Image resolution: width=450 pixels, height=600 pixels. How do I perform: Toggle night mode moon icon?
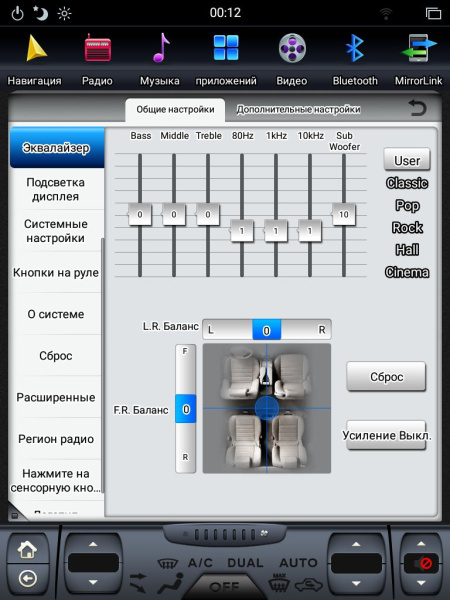pos(40,14)
